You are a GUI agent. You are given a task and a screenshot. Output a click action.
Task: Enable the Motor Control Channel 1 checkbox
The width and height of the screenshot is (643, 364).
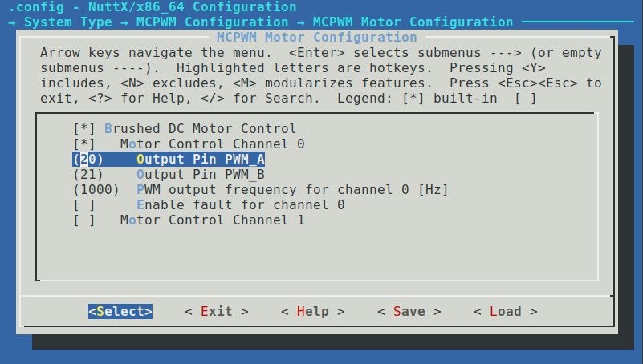coord(84,220)
